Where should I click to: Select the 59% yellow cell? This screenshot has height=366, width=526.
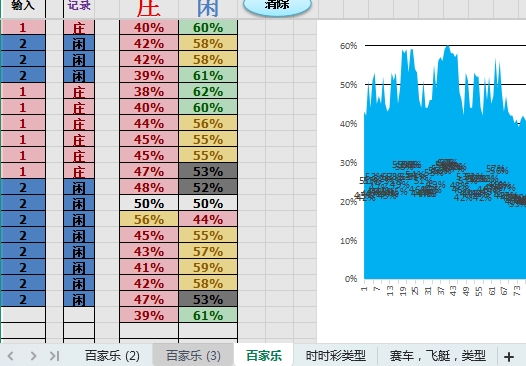208,267
